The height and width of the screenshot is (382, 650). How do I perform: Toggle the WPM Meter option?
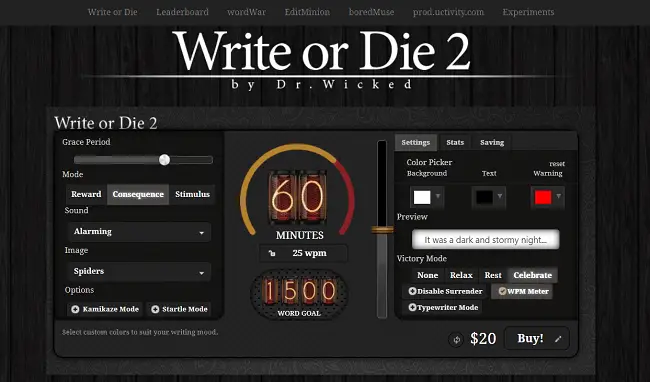(523, 291)
